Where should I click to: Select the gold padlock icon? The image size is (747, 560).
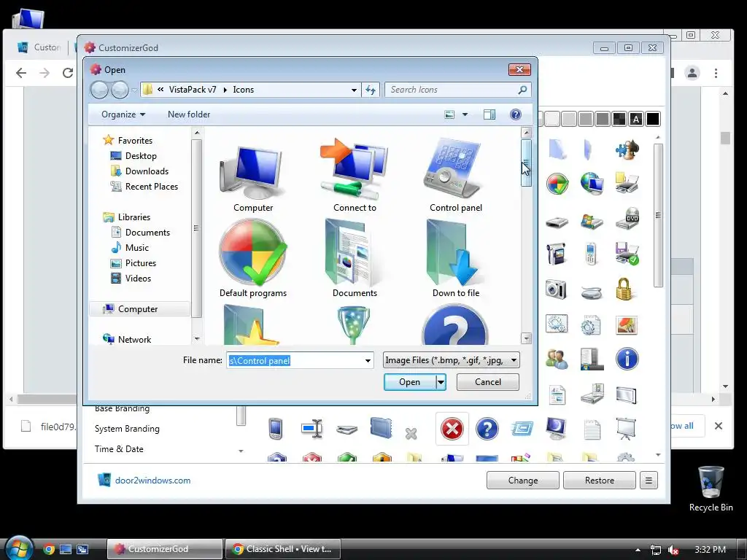tap(624, 289)
